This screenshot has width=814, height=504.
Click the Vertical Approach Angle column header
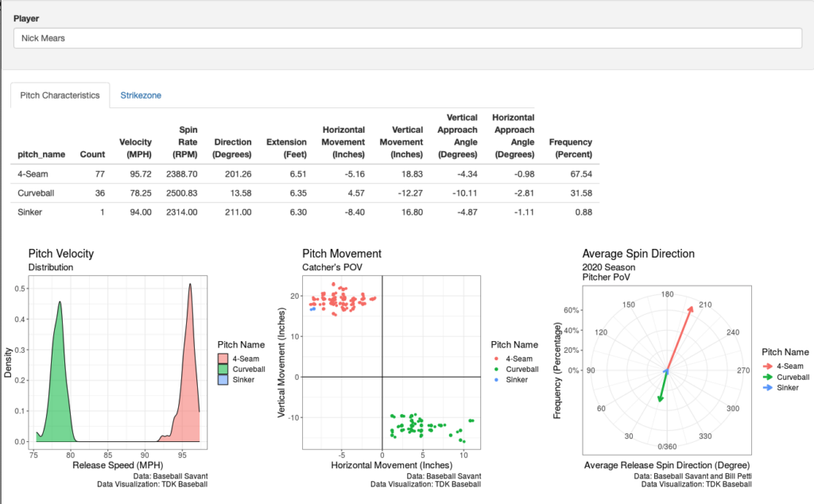457,135
